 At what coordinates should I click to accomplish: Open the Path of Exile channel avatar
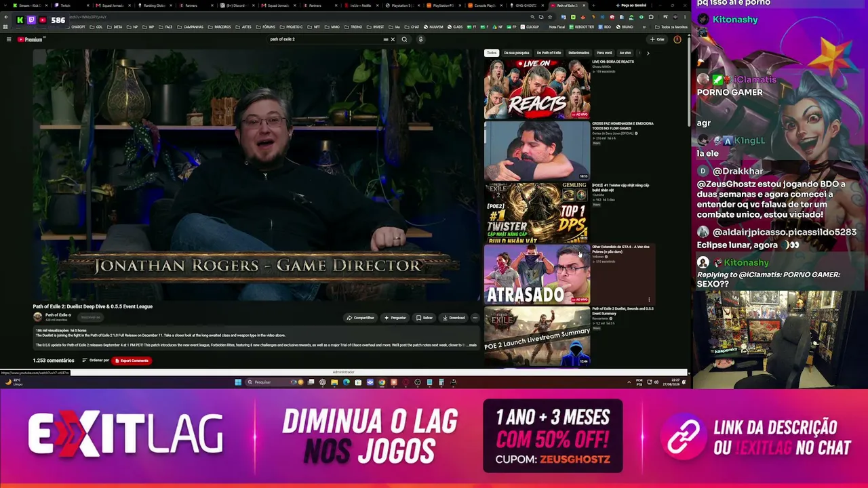click(x=38, y=317)
